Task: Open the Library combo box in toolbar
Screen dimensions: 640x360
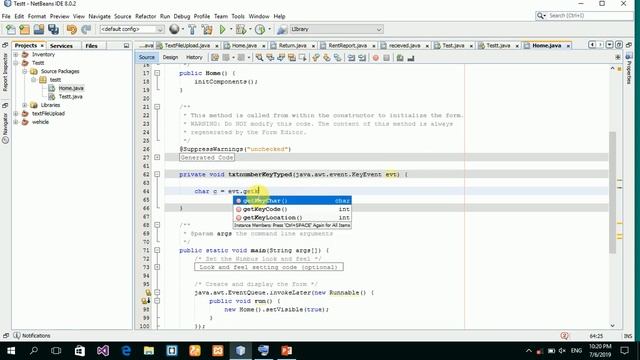Action: tap(336, 29)
